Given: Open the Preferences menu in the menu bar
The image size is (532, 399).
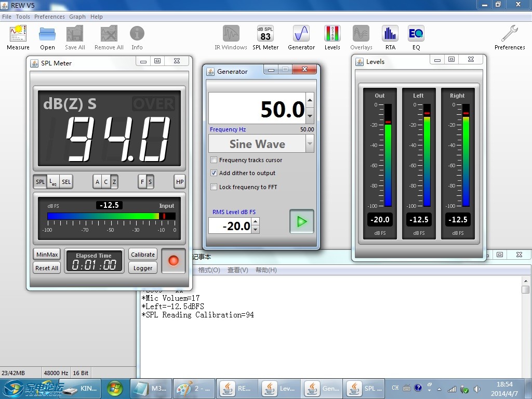Looking at the screenshot, I should point(49,17).
